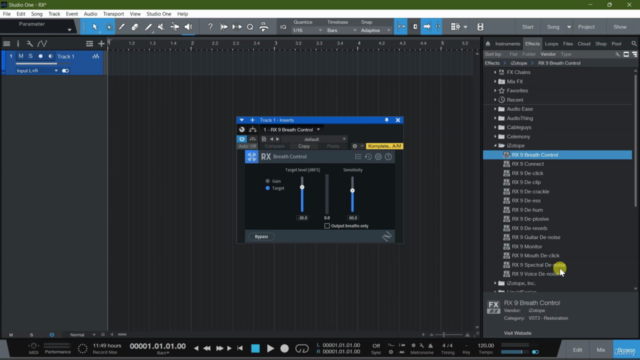The height and width of the screenshot is (360, 640).
Task: Click the Start page button
Action: pyautogui.click(x=528, y=27)
